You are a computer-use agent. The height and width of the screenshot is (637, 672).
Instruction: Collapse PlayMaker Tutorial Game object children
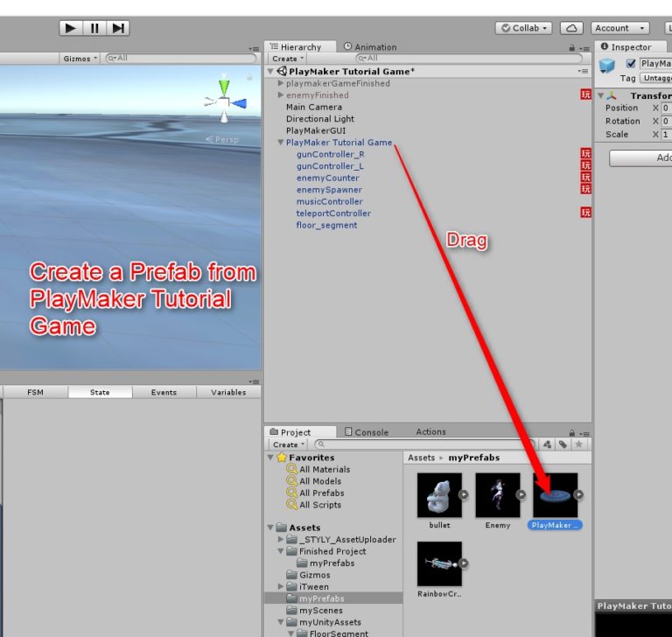[281, 142]
